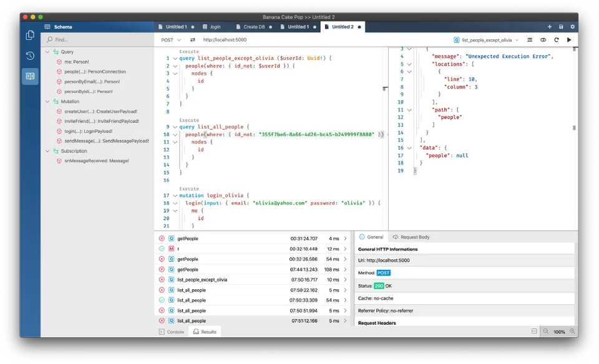The width and height of the screenshot is (599, 364).
Task: Click the Query type icon in tree
Action: click(x=56, y=52)
